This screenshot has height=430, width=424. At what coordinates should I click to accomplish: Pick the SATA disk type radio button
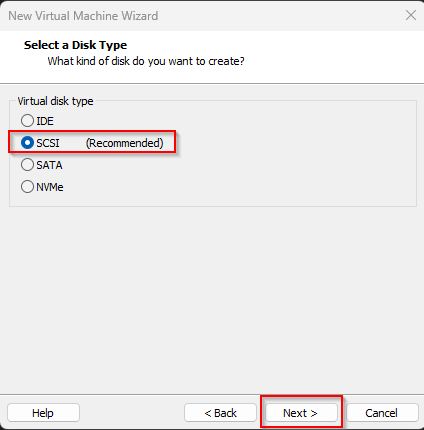click(x=27, y=165)
